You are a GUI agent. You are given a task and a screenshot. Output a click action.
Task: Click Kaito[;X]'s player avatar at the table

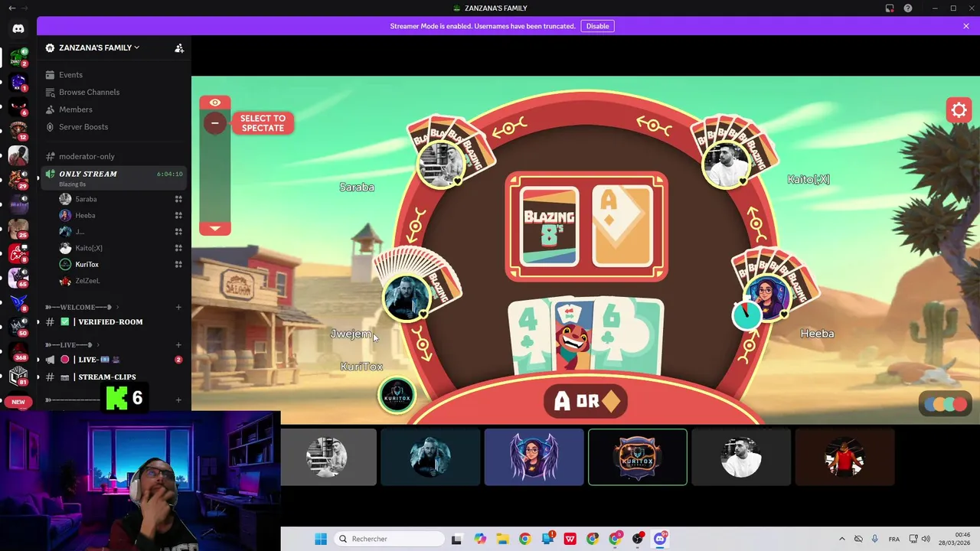pos(725,166)
